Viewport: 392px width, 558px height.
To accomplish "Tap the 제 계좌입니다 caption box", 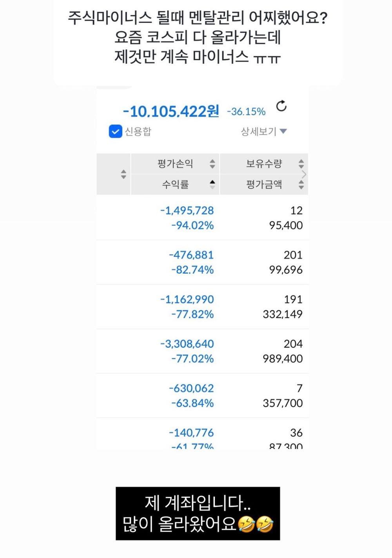I will (198, 513).
